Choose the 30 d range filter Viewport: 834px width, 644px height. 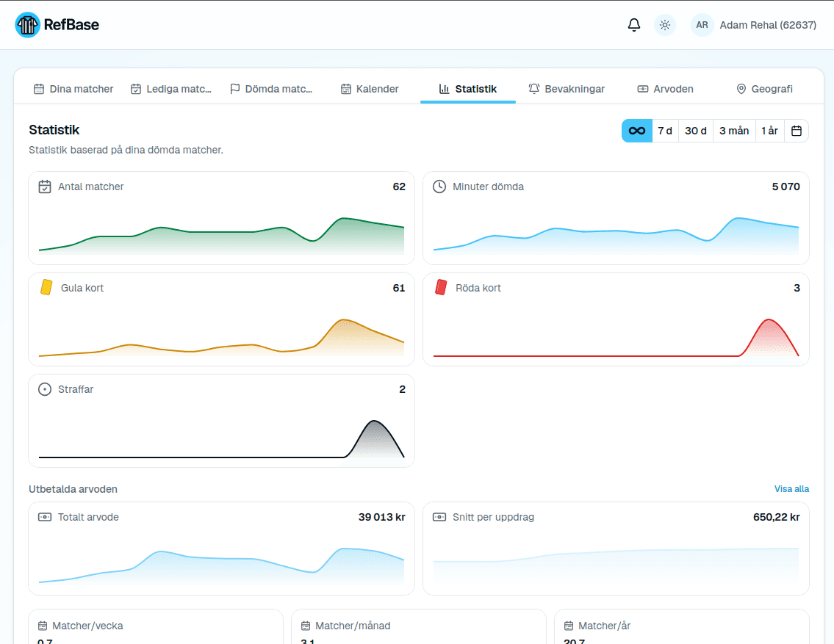click(695, 131)
